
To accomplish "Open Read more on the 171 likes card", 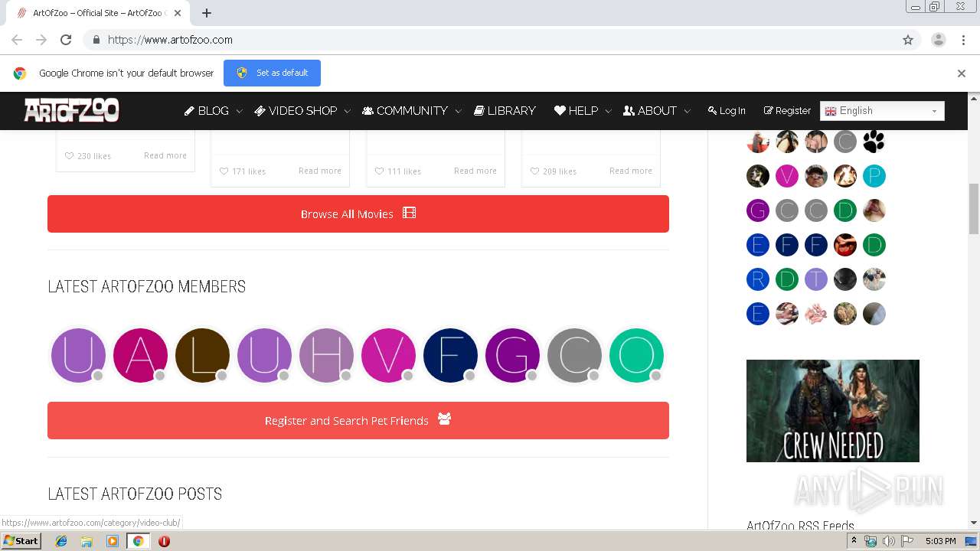I will point(320,171).
